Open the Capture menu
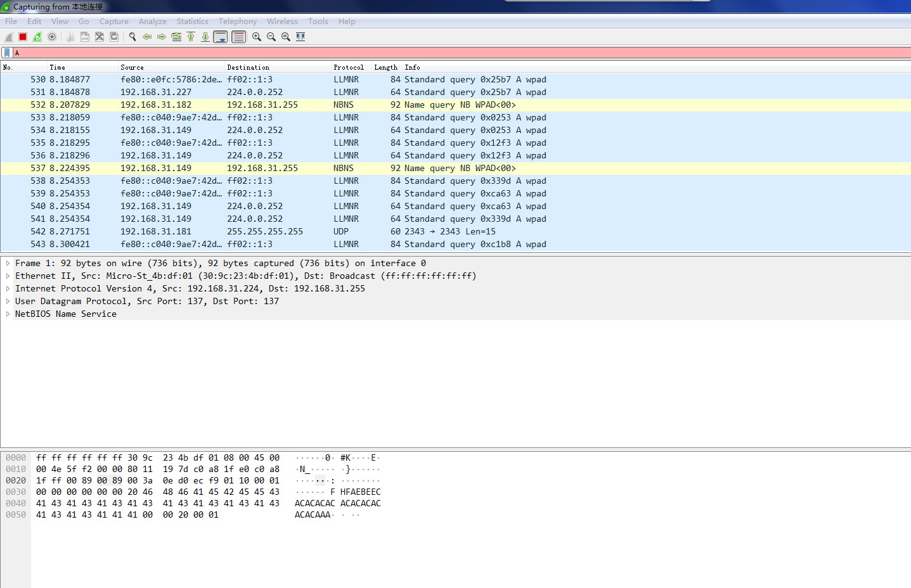This screenshot has width=911, height=588. coord(114,21)
